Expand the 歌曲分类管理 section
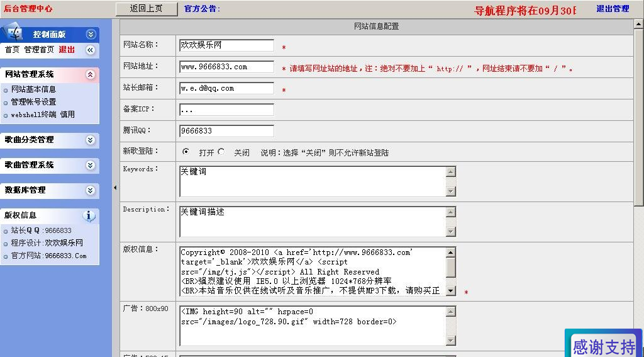Screen dimensions: 644x357 point(91,140)
